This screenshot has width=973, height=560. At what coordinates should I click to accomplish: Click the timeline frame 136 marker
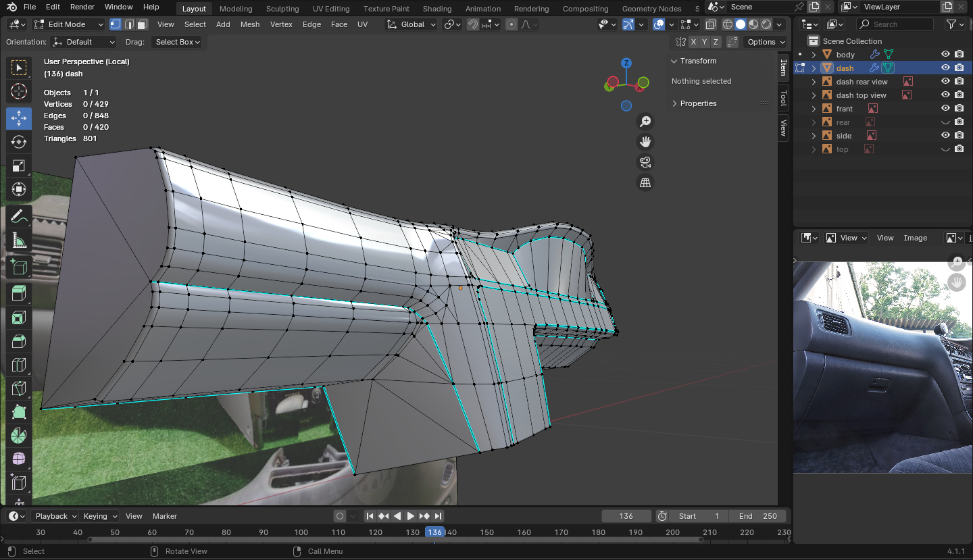pos(434,532)
